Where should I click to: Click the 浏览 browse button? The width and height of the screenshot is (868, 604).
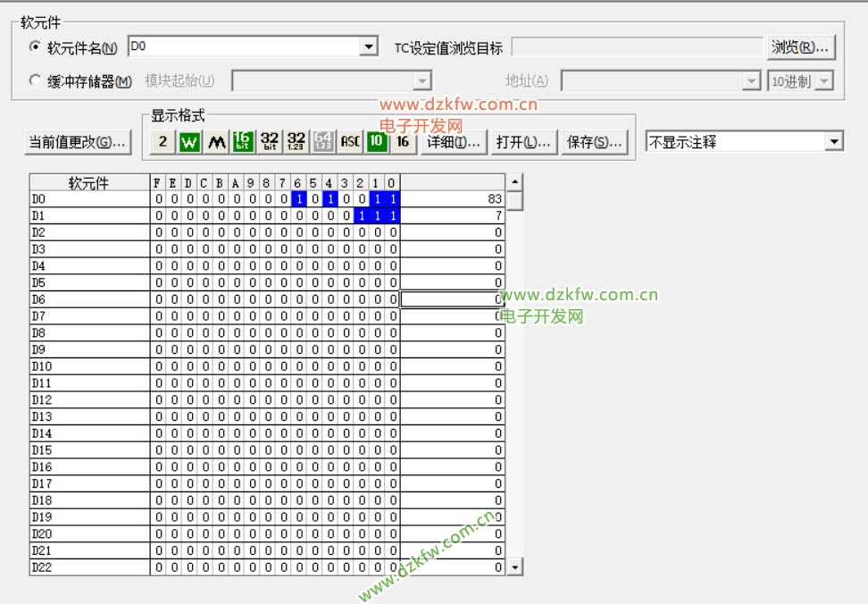click(x=800, y=47)
